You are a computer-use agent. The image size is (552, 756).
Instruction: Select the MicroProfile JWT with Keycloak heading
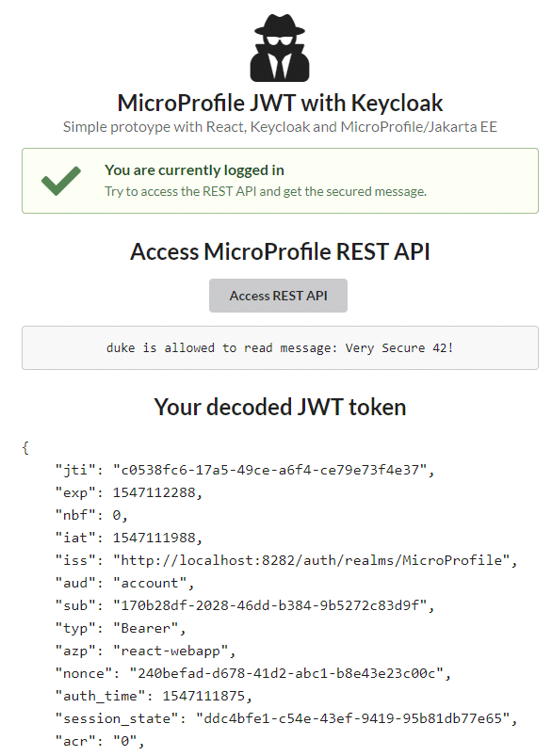point(280,103)
